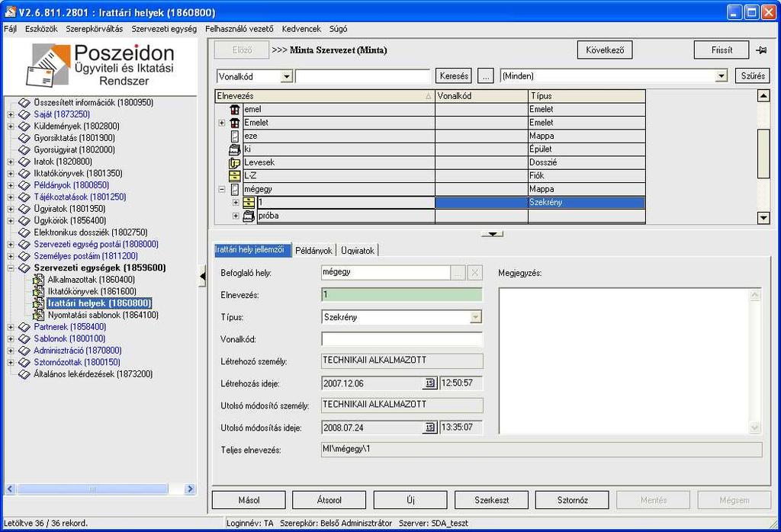
Task: Click the Iktatókönyvek (1861600) node icon
Action: 38,292
